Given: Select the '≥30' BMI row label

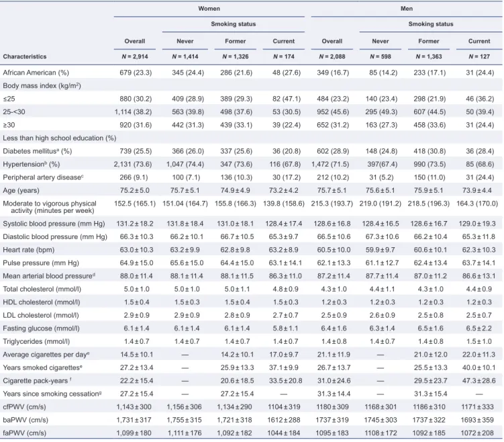Looking at the screenshot, I should [x=9, y=125].
